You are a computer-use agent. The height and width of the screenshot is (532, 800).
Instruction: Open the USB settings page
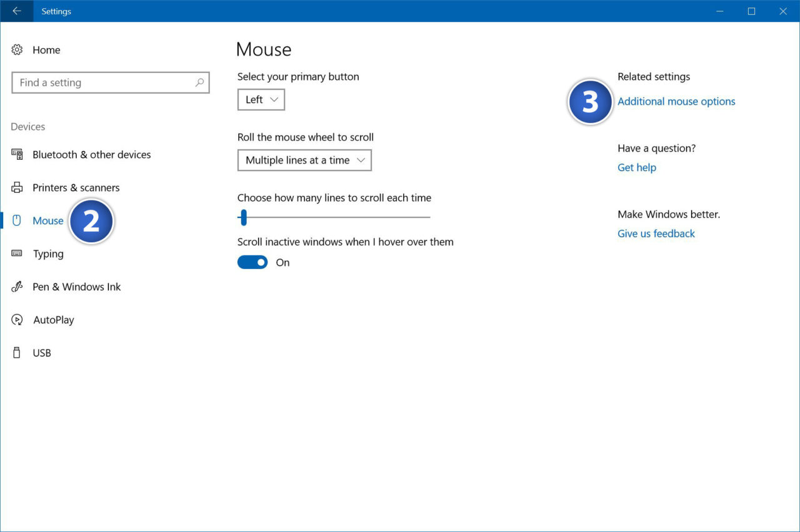42,353
